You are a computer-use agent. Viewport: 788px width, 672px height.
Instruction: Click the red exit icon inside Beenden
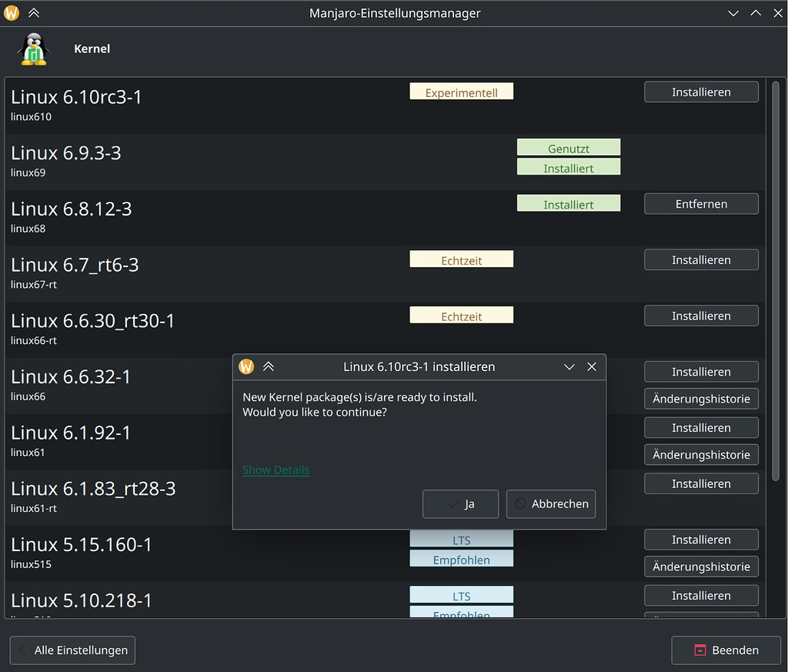tap(701, 650)
